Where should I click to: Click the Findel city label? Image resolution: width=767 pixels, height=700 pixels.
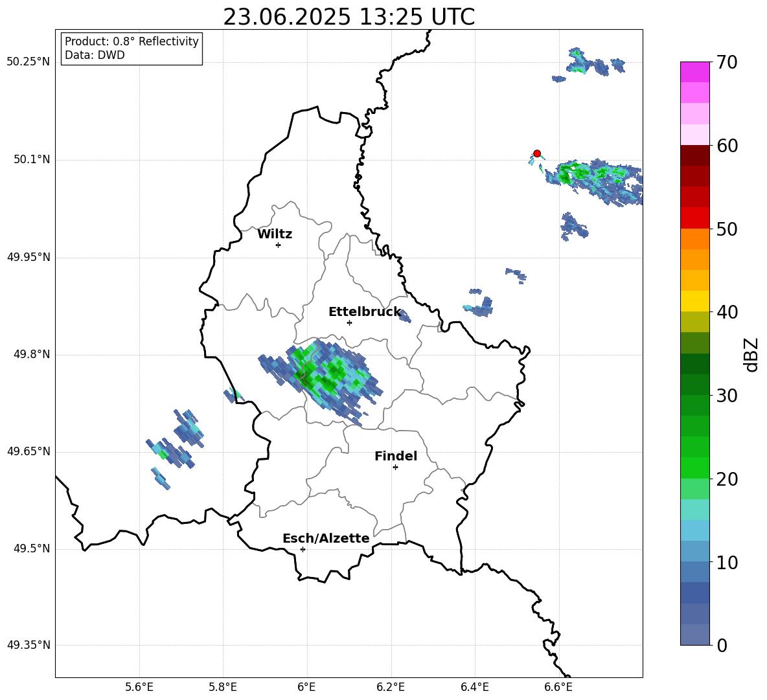pos(396,456)
